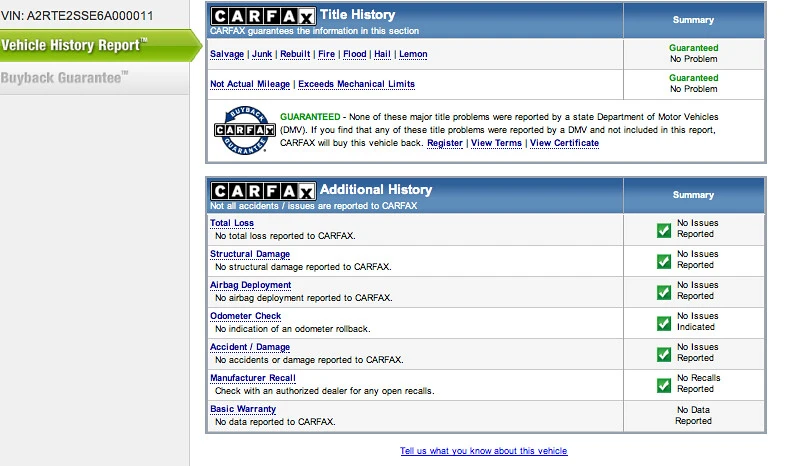The image size is (790, 466).
Task: Click the CARFAX Buyback Guarantee badge
Action: tap(245, 130)
